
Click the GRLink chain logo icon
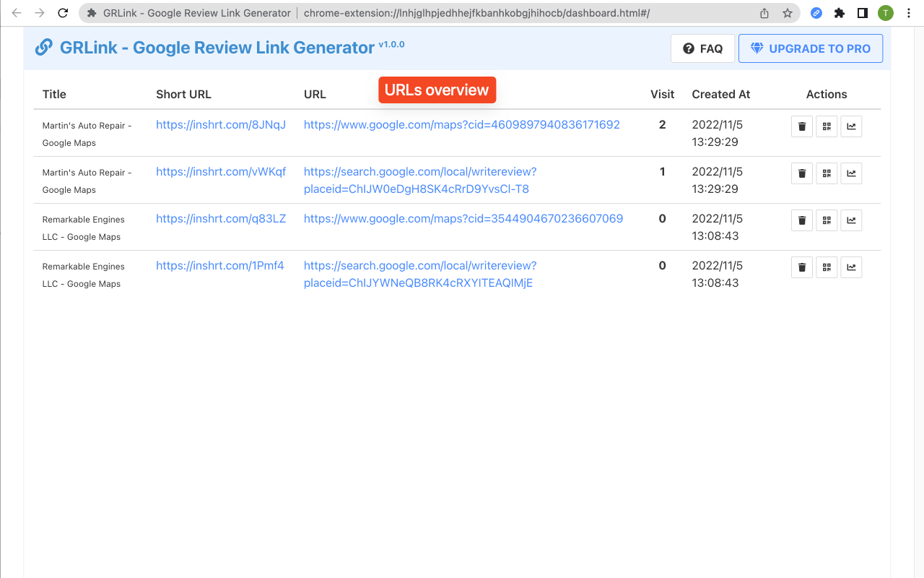[43, 48]
